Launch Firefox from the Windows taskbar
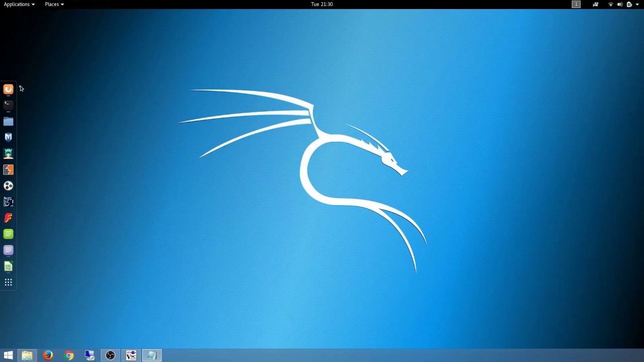This screenshot has height=362, width=644. click(48, 355)
